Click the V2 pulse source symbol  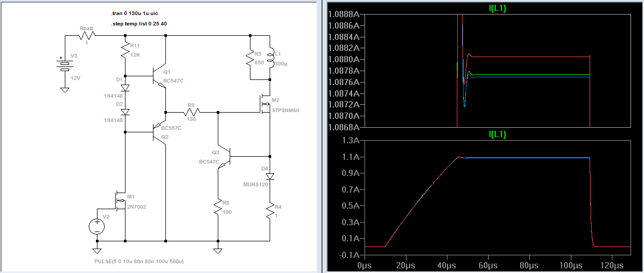point(97,226)
